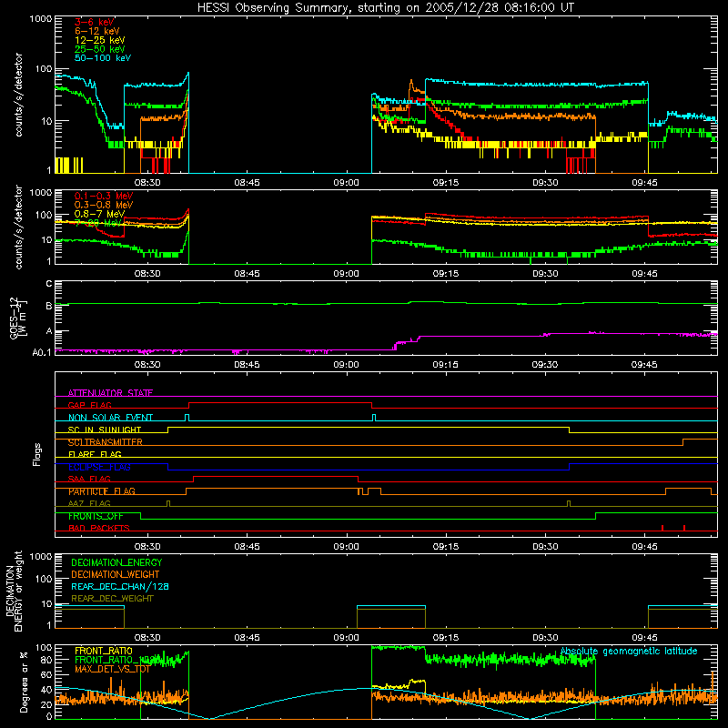728x728 pixels.
Task: Click the DECIMATION ENERGY or weight axis title
Action: [x=14, y=591]
